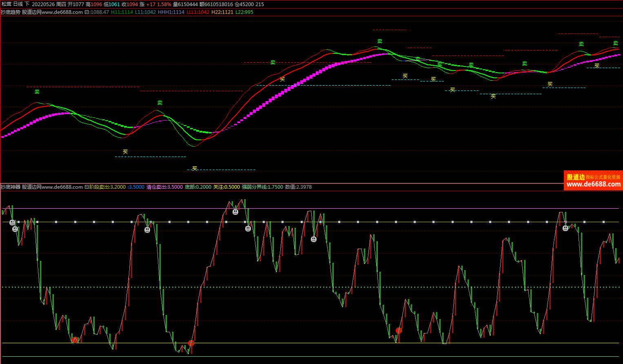Click the lowest-placed 买 buy marker on the trend chart
The width and height of the screenshot is (623, 364).
pos(195,168)
